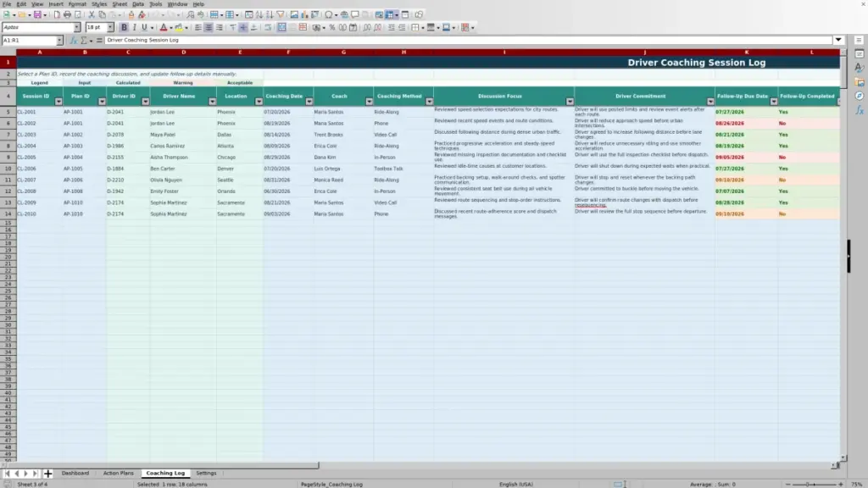Viewport: 868px width, 488px height.
Task: Open Font Name dropdown list
Action: point(77,27)
